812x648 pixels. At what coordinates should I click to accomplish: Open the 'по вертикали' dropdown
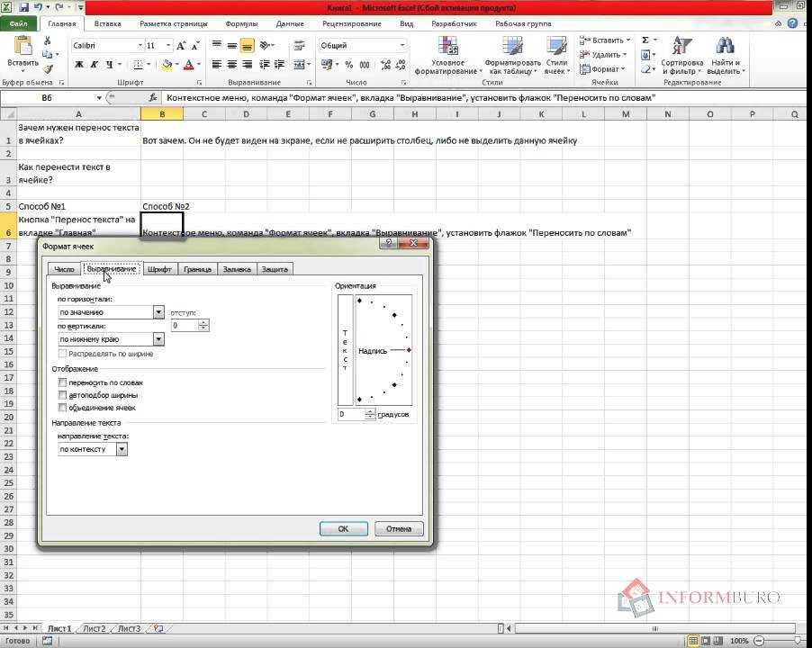coord(158,339)
